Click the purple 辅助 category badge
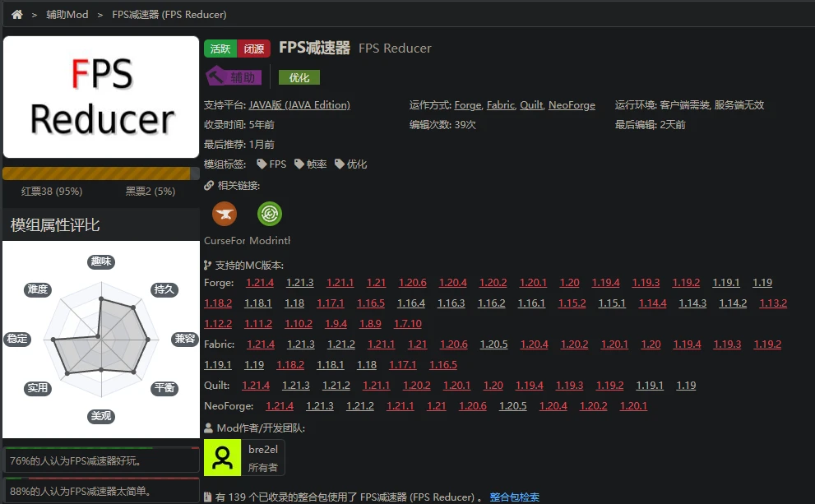 [x=233, y=76]
